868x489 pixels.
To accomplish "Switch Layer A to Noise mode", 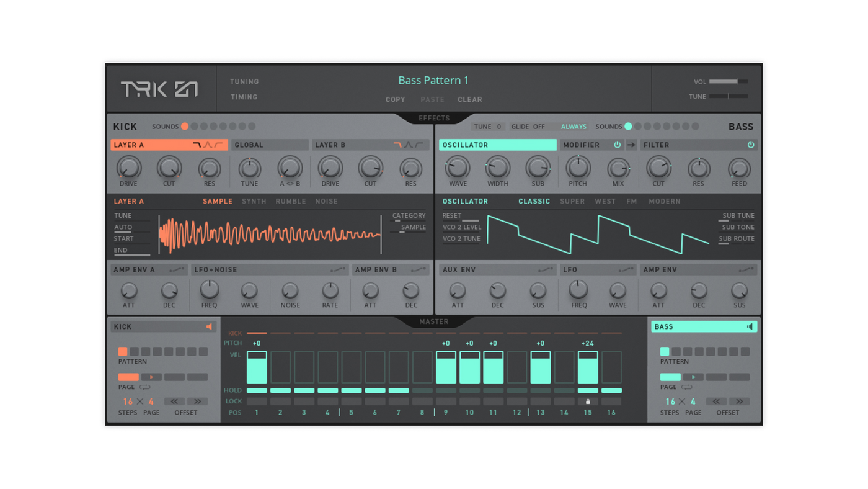I will (326, 201).
